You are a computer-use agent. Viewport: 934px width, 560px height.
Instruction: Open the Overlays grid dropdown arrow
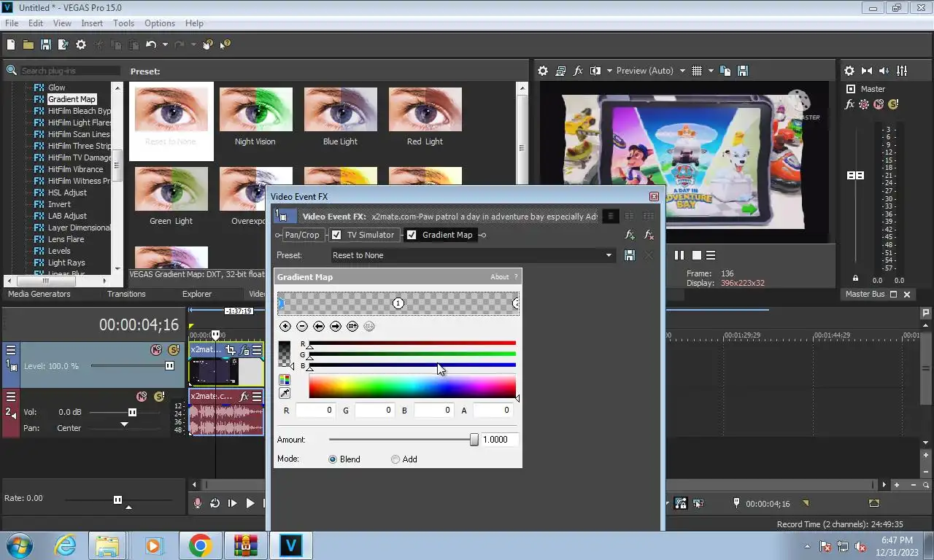pos(709,71)
